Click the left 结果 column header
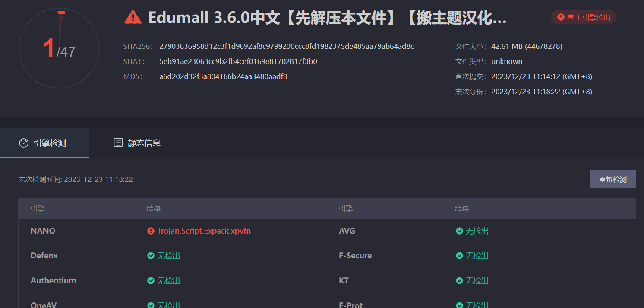Screen dimensions: 644x308 [x=154, y=208]
